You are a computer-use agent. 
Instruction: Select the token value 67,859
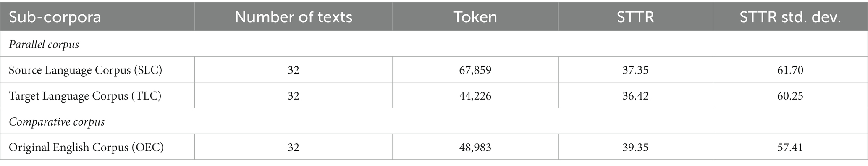[475, 70]
